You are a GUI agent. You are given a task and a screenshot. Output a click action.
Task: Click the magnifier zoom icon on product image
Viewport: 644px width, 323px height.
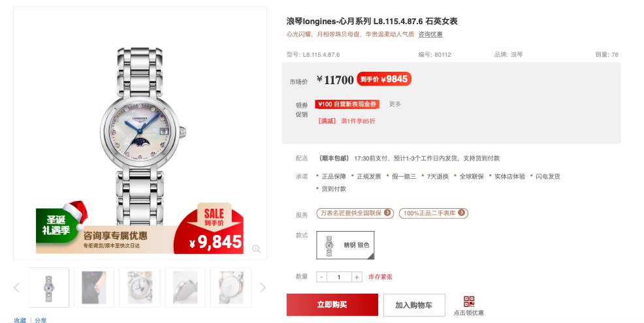pos(256,249)
